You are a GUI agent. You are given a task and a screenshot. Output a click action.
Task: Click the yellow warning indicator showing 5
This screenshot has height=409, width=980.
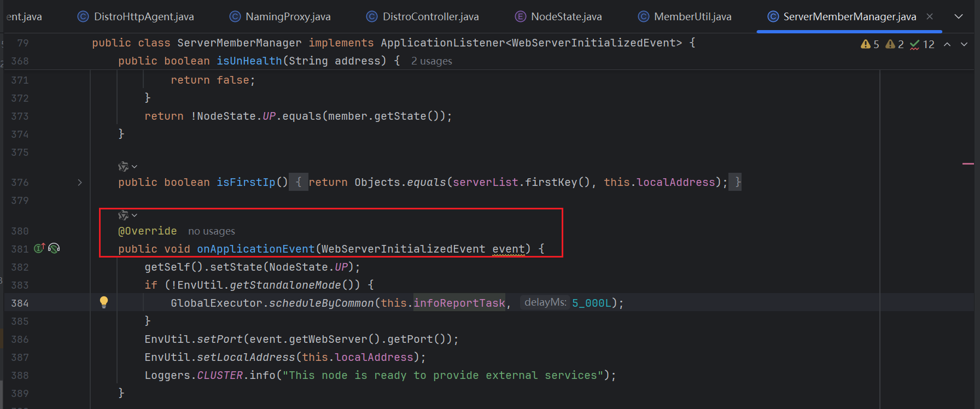click(870, 44)
